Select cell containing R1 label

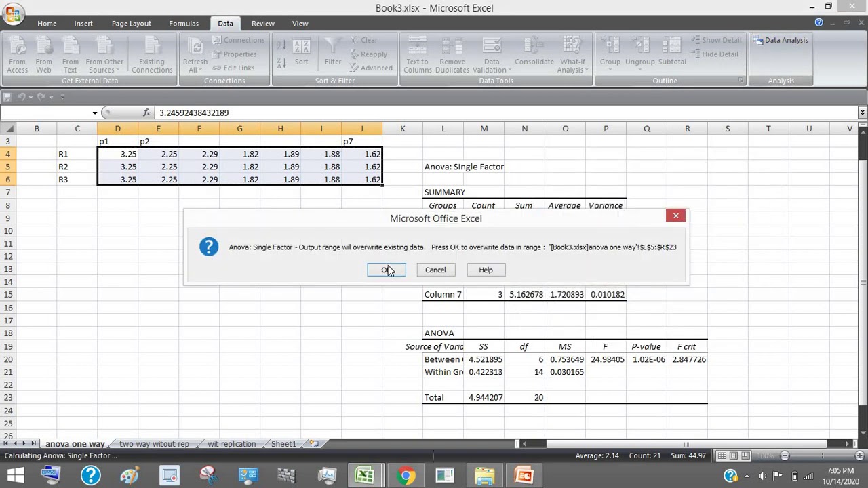(x=77, y=154)
